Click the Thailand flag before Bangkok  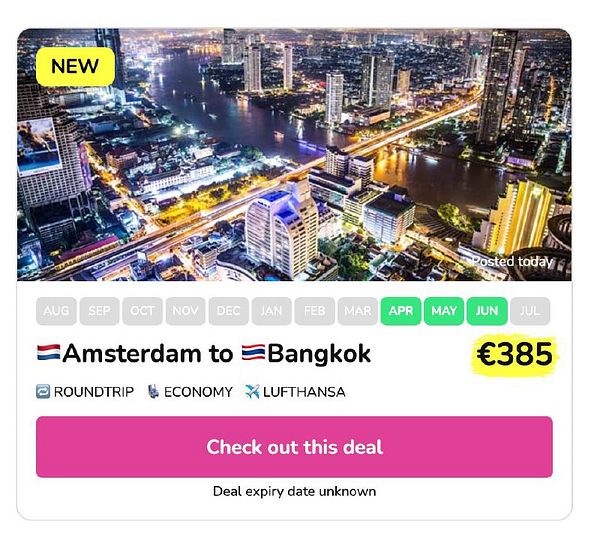[253, 352]
